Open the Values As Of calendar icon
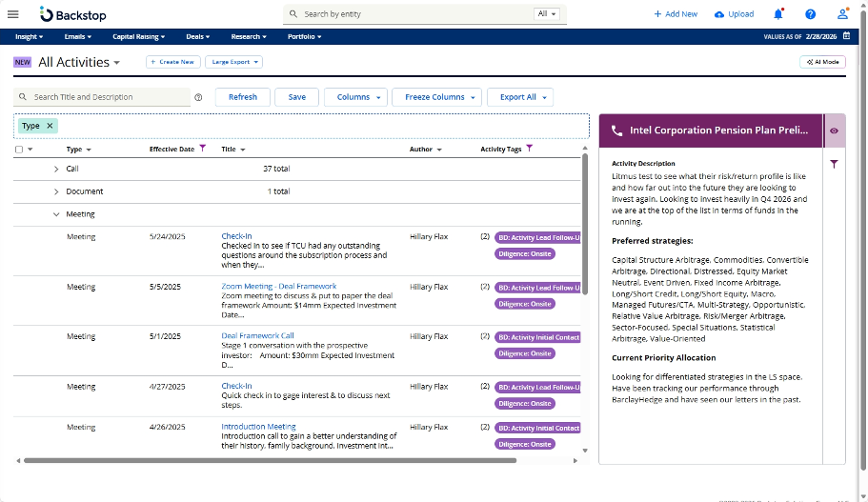868x502 pixels. click(846, 36)
